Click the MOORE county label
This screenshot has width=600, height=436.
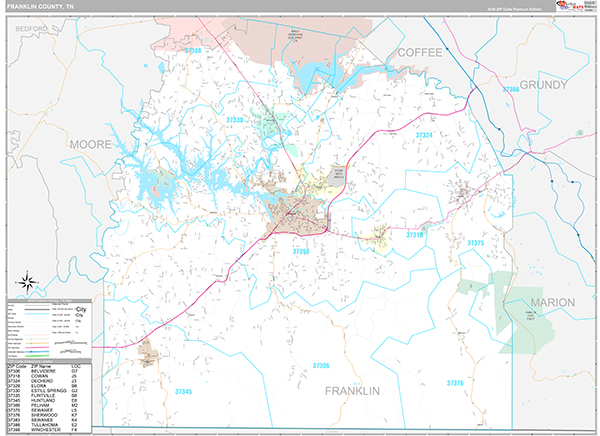click(90, 144)
